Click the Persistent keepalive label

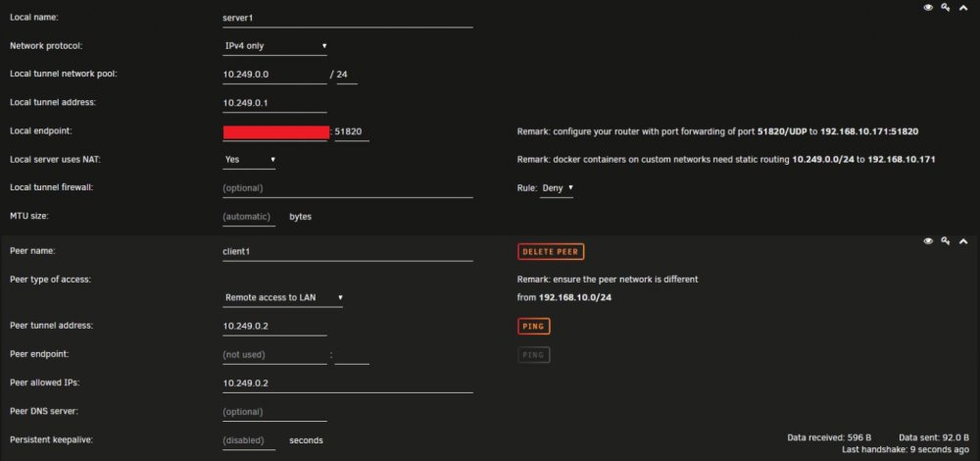click(51, 439)
